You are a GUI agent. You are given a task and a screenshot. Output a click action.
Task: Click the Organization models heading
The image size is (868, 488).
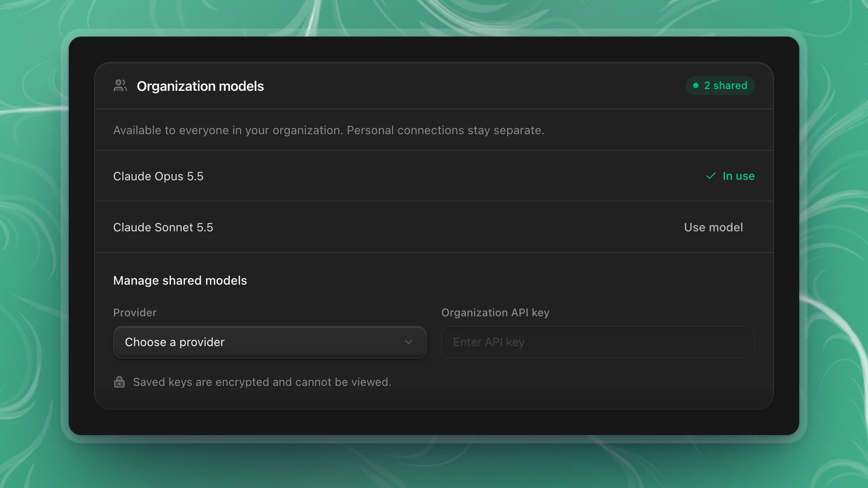200,86
